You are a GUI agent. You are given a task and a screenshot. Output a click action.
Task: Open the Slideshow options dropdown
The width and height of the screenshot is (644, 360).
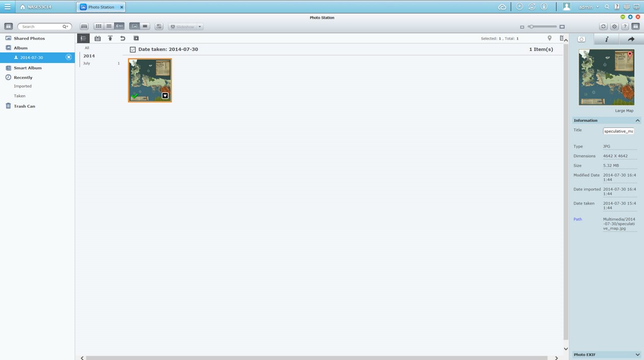(200, 26)
